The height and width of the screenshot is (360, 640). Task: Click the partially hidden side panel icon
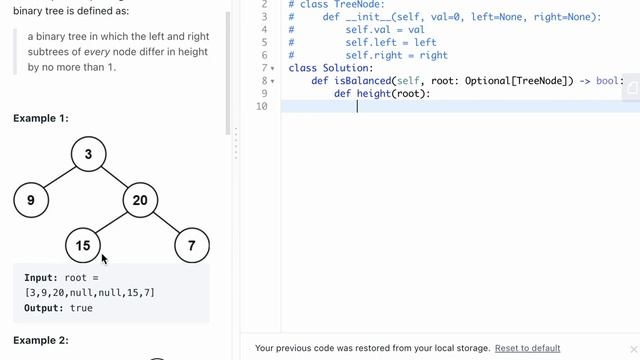tap(631, 88)
